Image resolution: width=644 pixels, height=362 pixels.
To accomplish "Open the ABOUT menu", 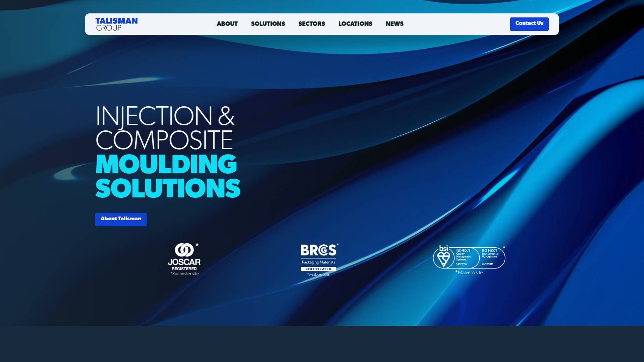I will [x=227, y=24].
